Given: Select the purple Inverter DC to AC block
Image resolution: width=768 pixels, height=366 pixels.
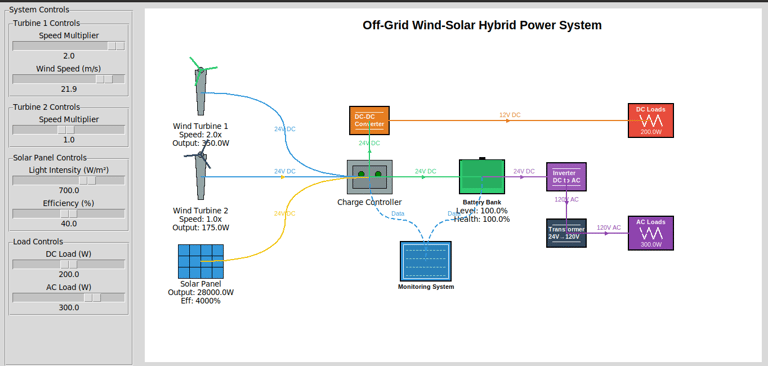Looking at the screenshot, I should click(x=566, y=176).
